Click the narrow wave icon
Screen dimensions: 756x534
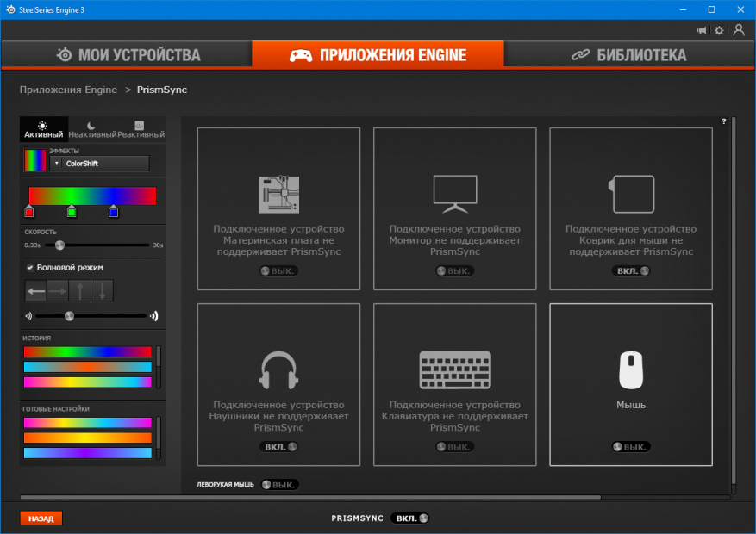click(x=28, y=316)
